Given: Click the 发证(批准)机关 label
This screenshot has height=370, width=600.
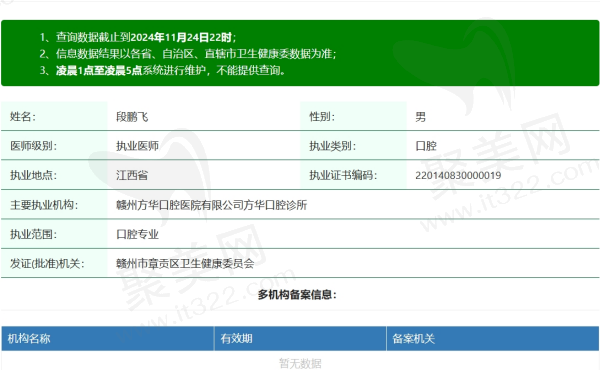Looking at the screenshot, I should click(47, 263).
